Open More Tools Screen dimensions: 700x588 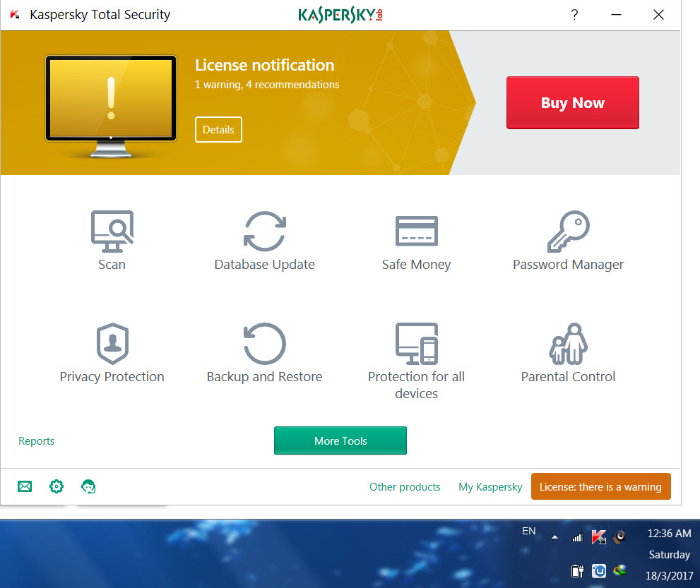[x=340, y=440]
